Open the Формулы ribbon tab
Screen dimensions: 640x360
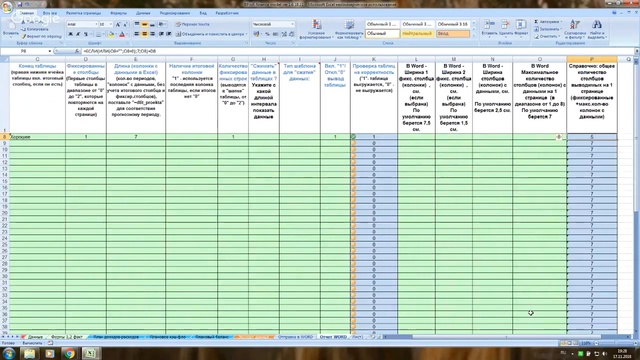[118, 13]
